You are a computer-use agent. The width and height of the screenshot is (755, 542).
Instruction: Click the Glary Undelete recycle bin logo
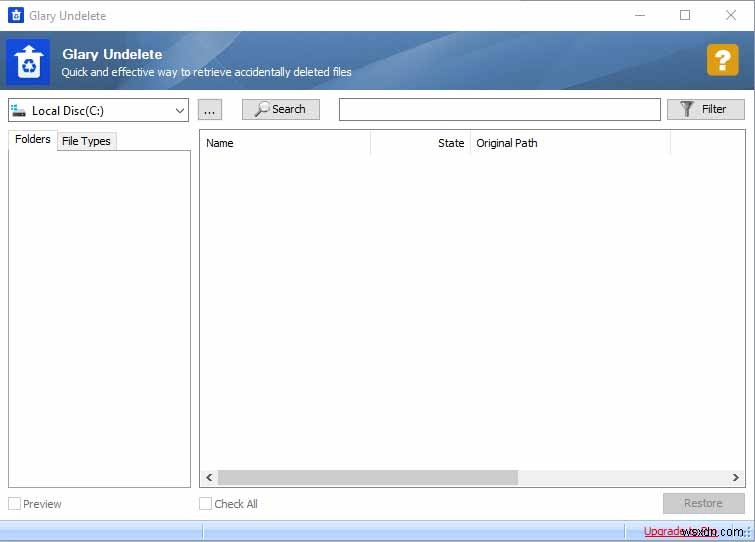tap(28, 62)
